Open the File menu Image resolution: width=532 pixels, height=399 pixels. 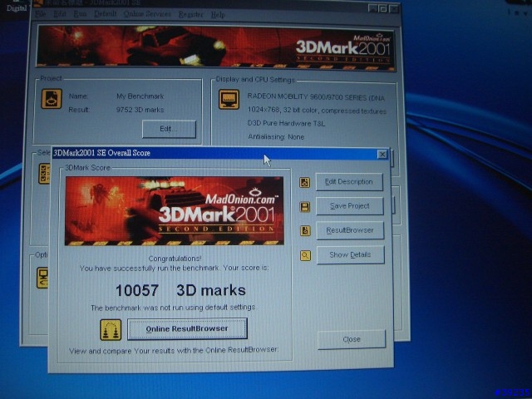[41, 14]
